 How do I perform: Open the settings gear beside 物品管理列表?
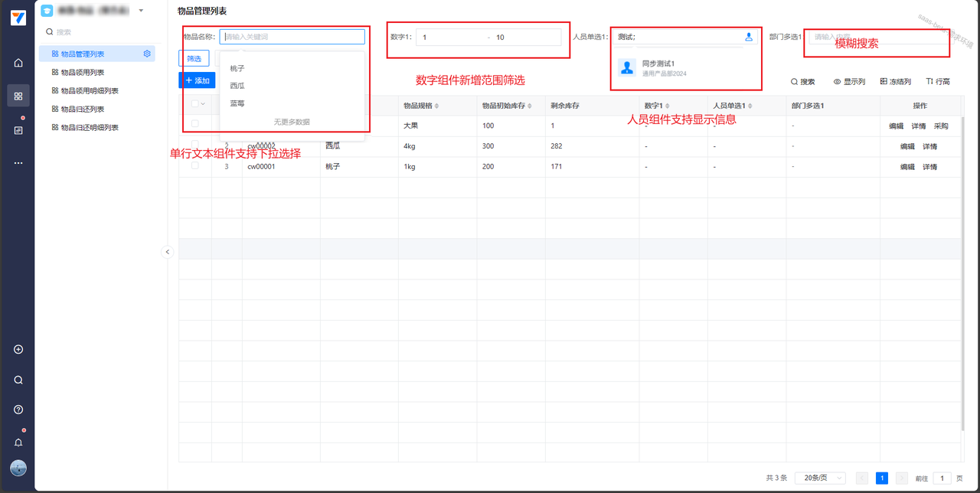click(147, 54)
